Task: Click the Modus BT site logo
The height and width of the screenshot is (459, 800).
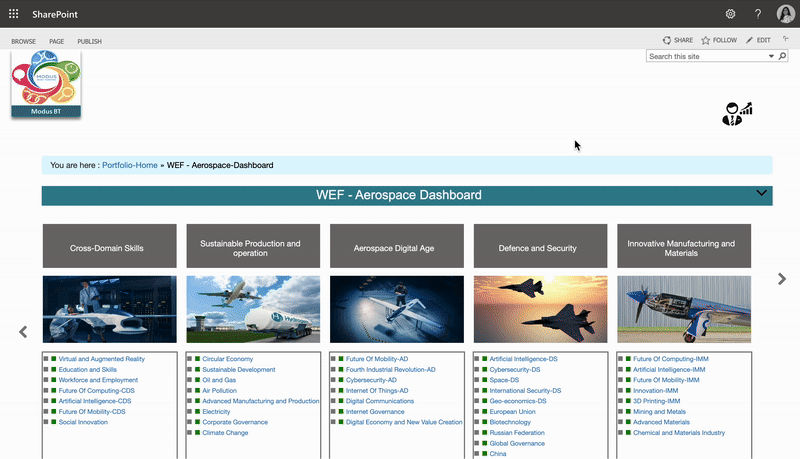Action: (x=46, y=83)
